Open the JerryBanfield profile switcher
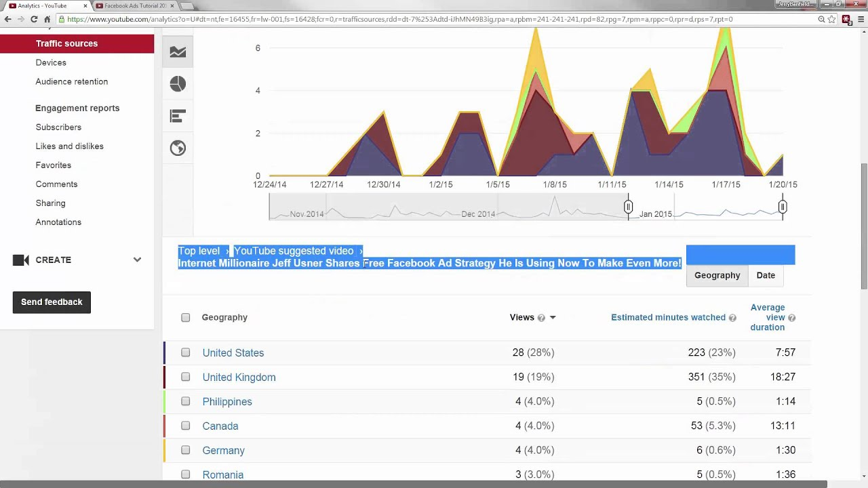 coord(796,4)
